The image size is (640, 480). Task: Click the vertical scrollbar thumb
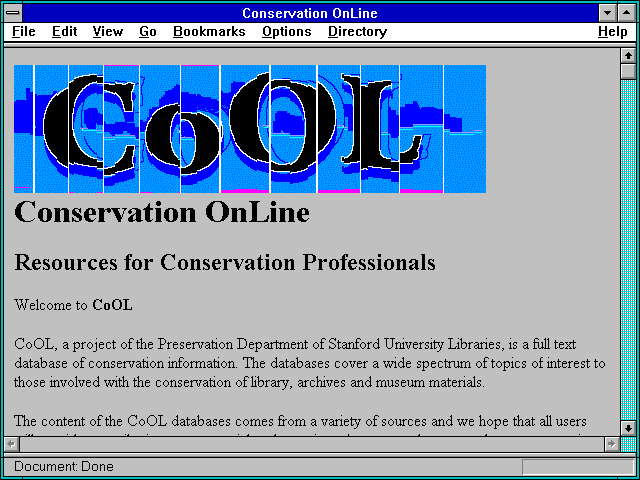[x=628, y=71]
